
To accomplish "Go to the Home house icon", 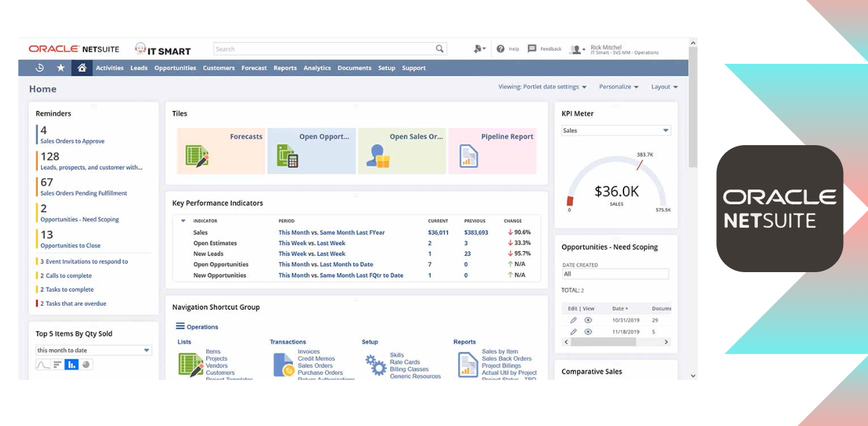I will tap(82, 68).
